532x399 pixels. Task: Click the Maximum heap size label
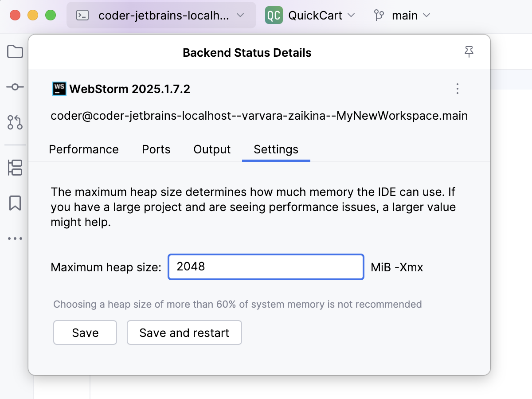(x=106, y=267)
